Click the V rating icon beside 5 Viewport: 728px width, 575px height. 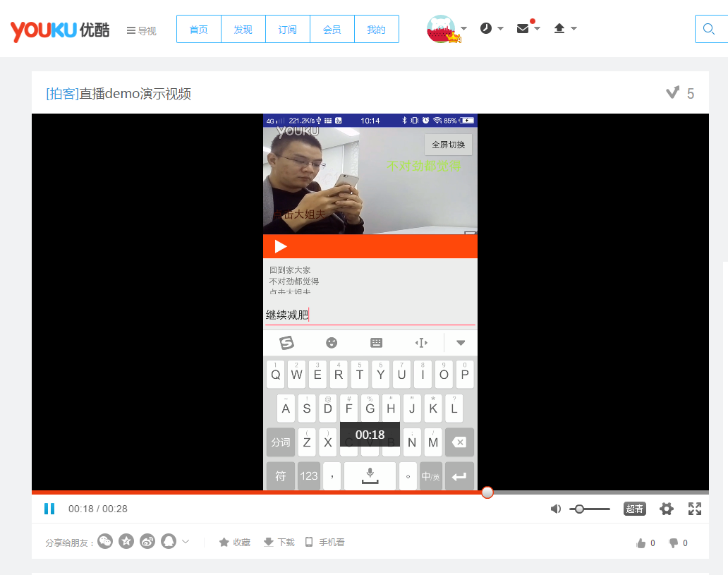[672, 92]
